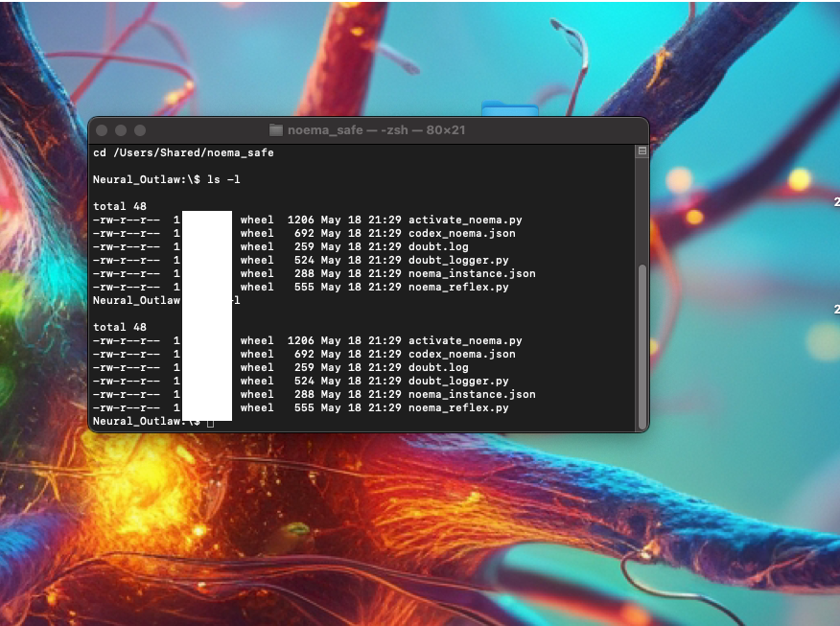This screenshot has height=626, width=840.
Task: Click the split pane icon above the scrollbar
Action: coord(642,151)
